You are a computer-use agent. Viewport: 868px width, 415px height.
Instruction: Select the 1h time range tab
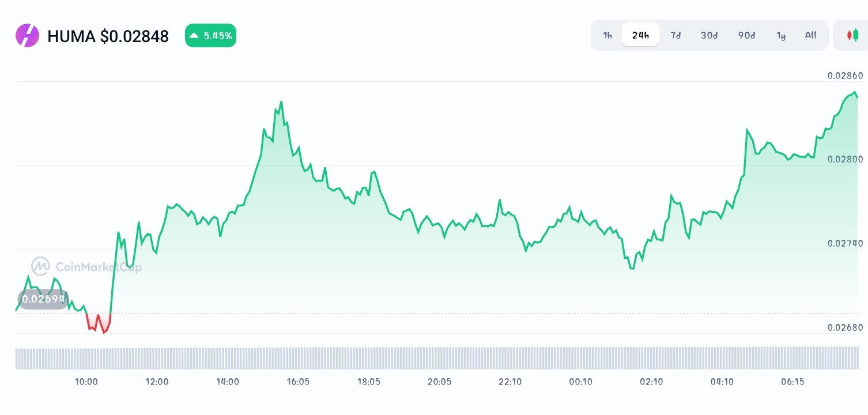(607, 35)
